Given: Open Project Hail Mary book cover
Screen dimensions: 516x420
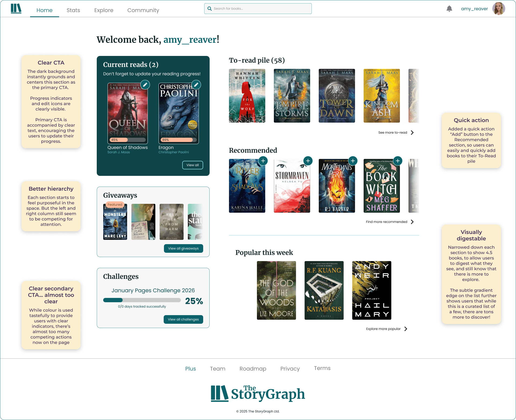Looking at the screenshot, I should [371, 290].
